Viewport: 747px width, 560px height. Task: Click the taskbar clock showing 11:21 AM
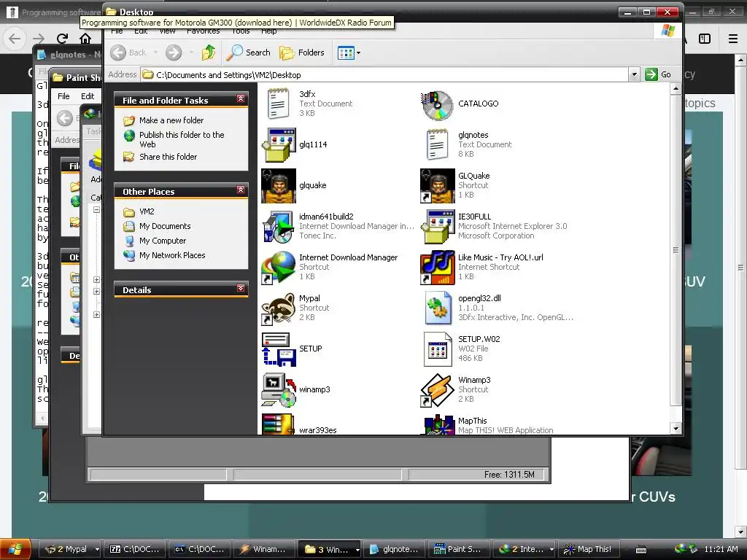pyautogui.click(x=721, y=549)
